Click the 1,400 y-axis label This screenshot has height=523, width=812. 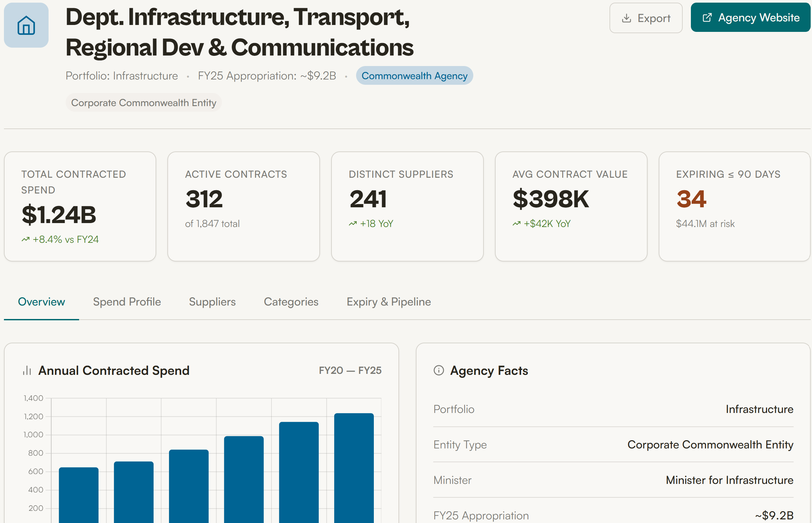click(x=33, y=398)
